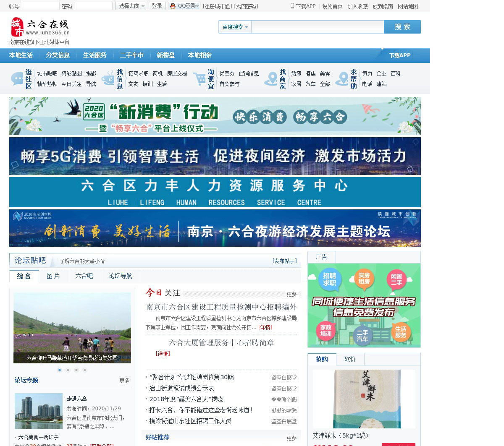Viewport: 504px width, 446px height.
Task: Switch to the 砍价 tab
Action: (350, 359)
